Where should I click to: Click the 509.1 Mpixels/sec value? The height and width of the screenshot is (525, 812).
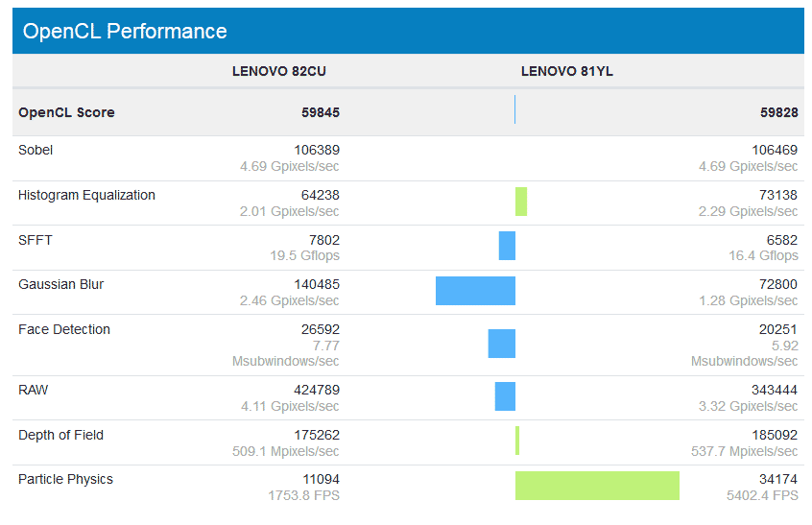(286, 451)
